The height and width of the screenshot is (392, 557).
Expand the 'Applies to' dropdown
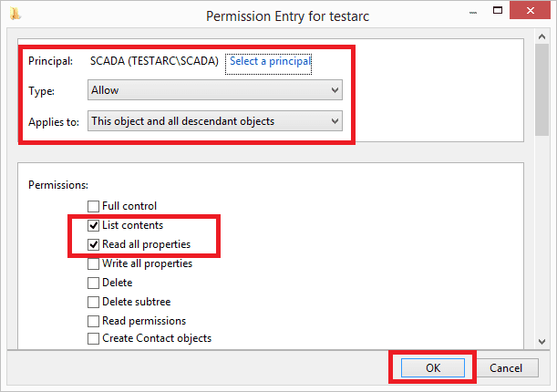point(215,120)
